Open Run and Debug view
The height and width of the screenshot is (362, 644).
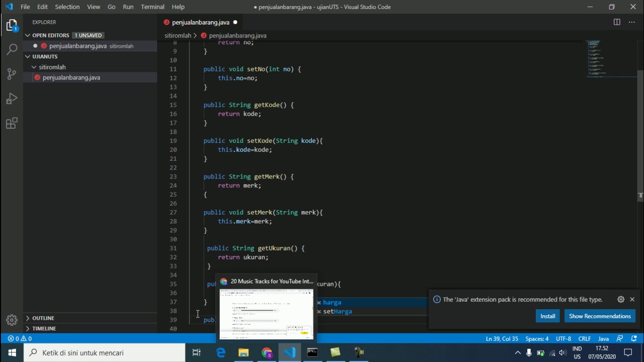tap(12, 99)
